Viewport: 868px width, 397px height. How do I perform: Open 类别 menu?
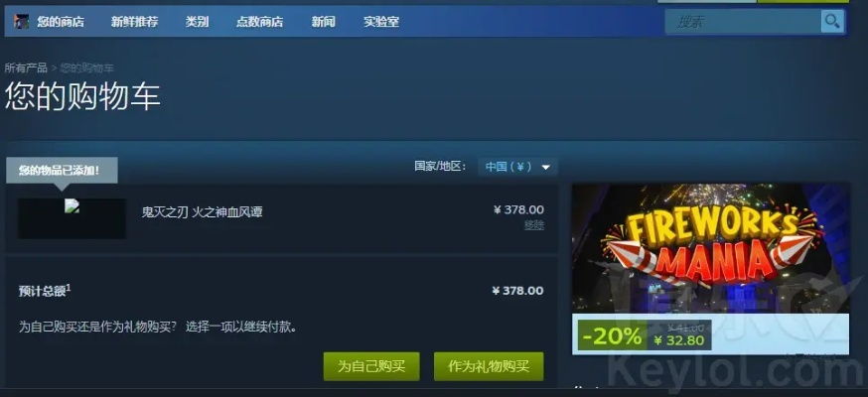(x=197, y=22)
